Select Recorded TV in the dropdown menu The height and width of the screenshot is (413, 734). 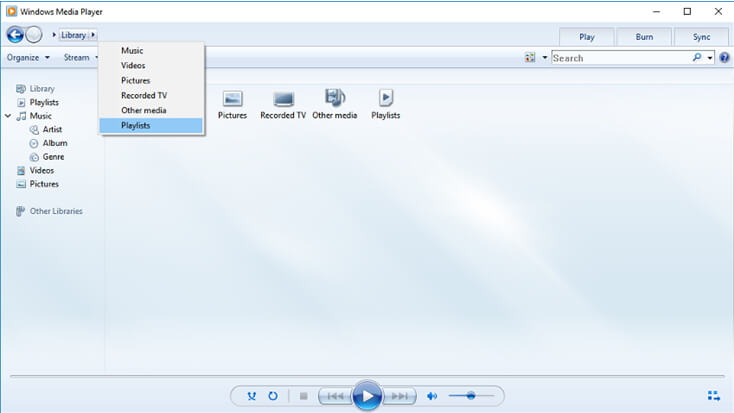click(x=151, y=96)
